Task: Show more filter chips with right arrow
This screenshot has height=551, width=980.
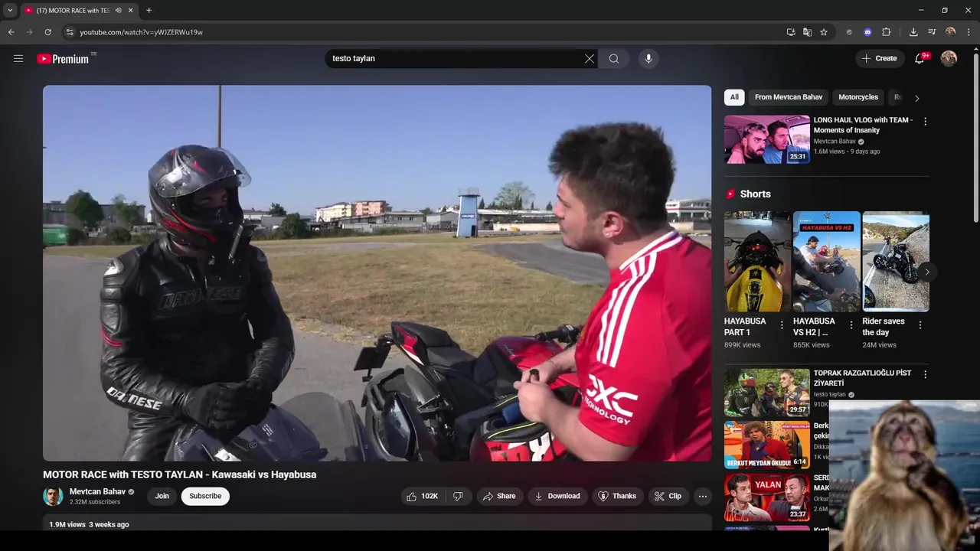Action: tap(917, 98)
